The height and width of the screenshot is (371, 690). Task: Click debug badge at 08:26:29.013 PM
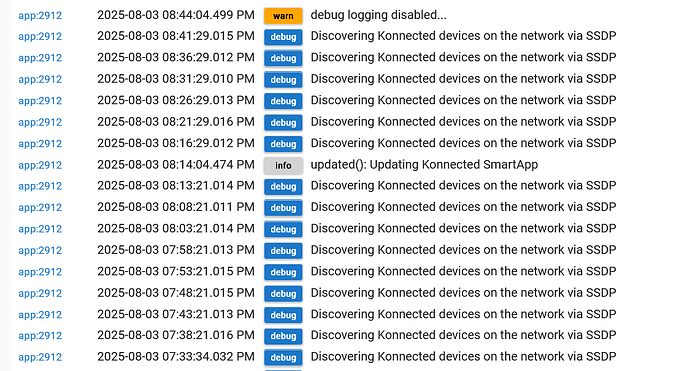(283, 101)
